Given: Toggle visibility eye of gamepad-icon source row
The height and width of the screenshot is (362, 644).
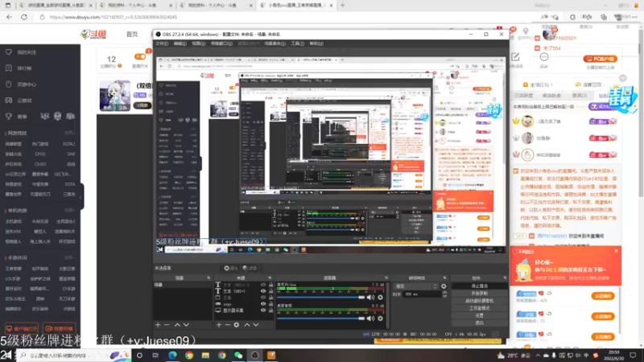Looking at the screenshot, I should click(x=263, y=304).
